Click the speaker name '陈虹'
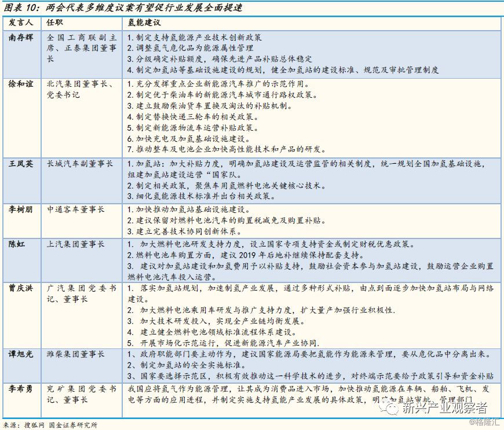504x430 pixels. [x=17, y=244]
